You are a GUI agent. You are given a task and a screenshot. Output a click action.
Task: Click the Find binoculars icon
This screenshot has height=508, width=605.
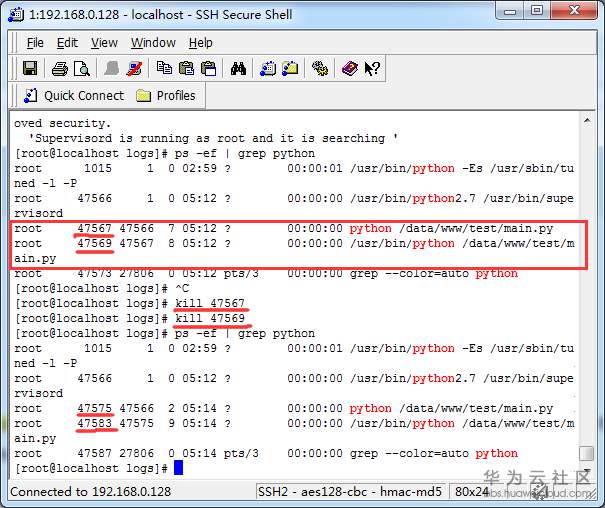[238, 69]
